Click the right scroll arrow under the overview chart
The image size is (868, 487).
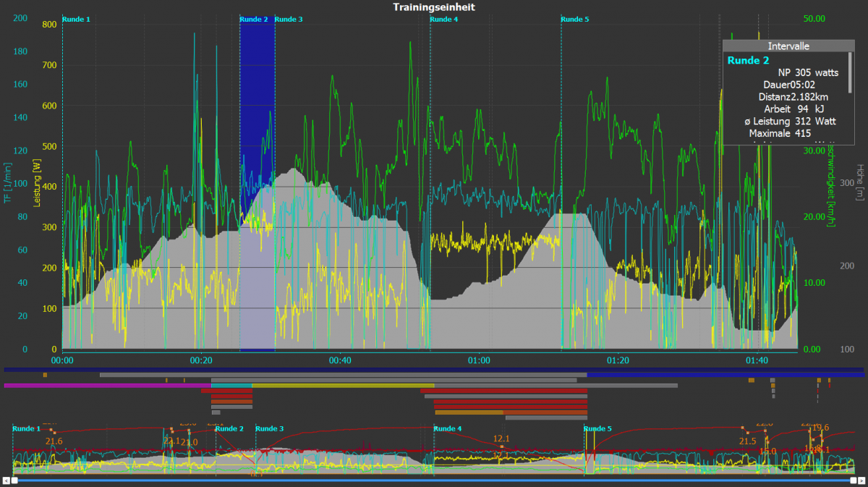point(861,480)
